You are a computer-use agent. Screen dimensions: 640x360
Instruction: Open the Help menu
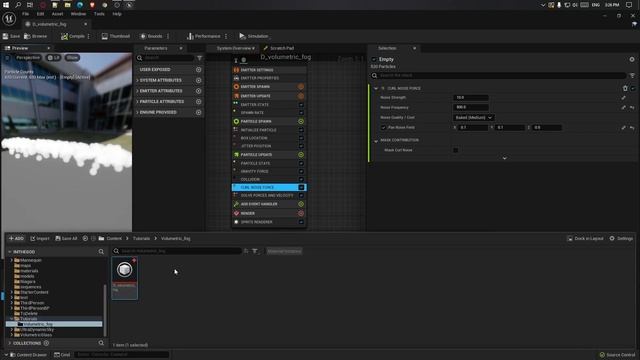coord(117,14)
